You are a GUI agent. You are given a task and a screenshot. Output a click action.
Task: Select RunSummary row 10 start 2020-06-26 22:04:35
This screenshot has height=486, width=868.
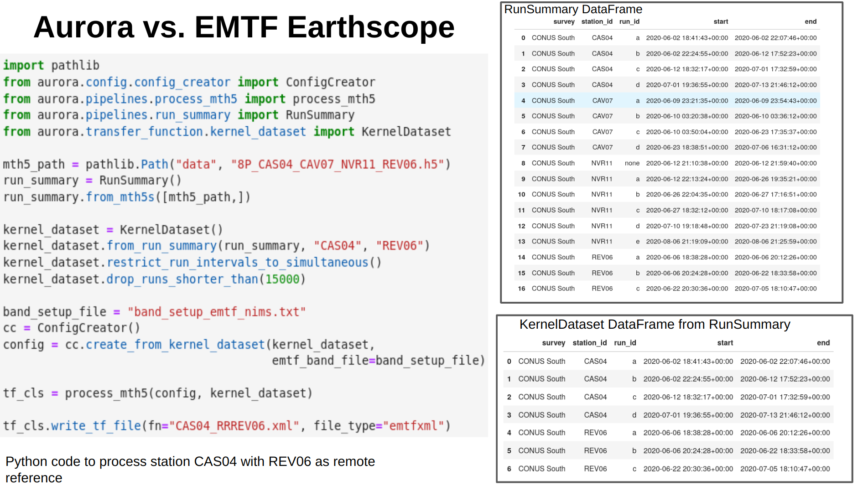(687, 195)
